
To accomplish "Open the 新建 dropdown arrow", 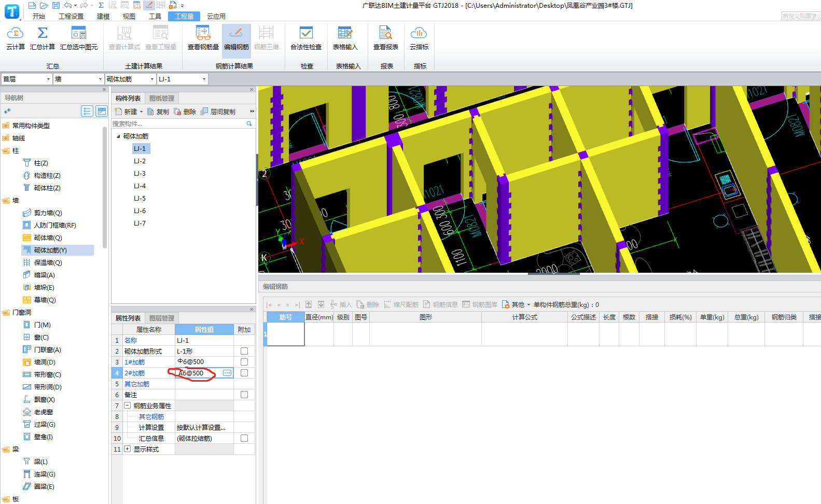I will coord(141,112).
